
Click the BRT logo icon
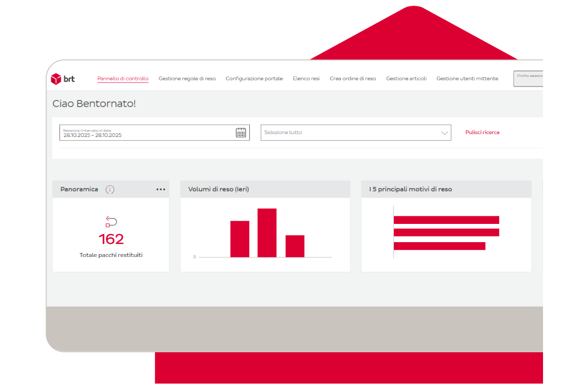(56, 79)
